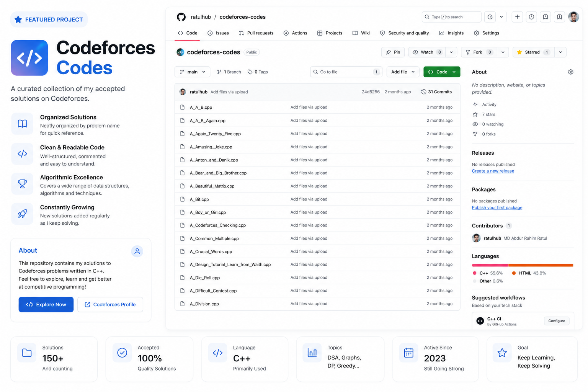588x392 pixels.
Task: Click file icon next to A_Division.cpp
Action: coord(183,304)
